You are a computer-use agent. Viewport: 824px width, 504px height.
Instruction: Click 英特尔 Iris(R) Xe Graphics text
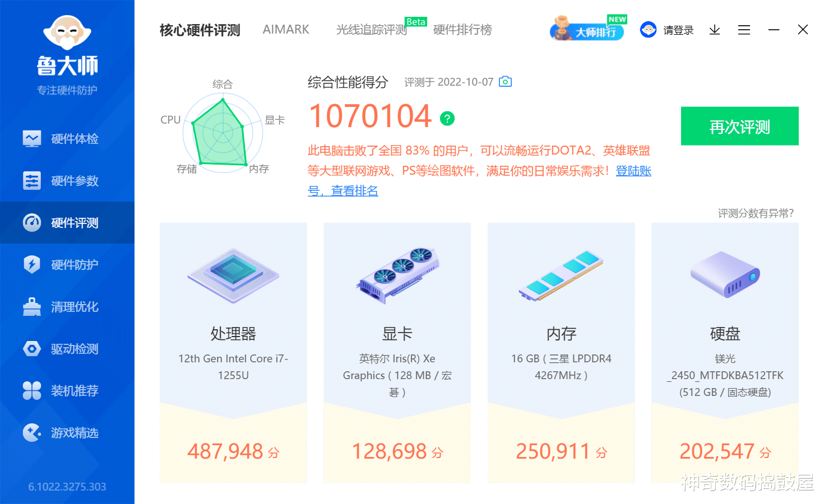tap(397, 375)
